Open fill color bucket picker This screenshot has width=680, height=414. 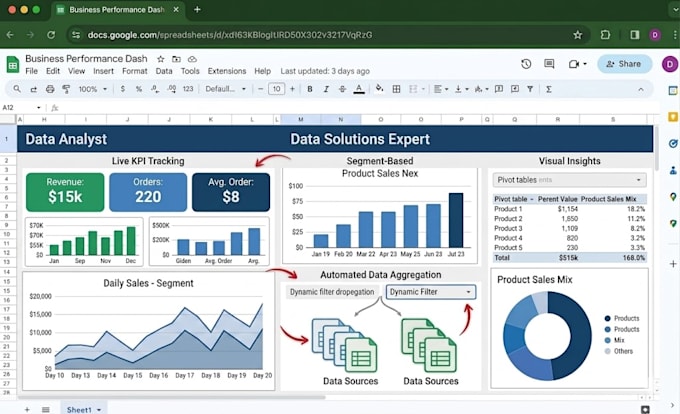(379, 88)
